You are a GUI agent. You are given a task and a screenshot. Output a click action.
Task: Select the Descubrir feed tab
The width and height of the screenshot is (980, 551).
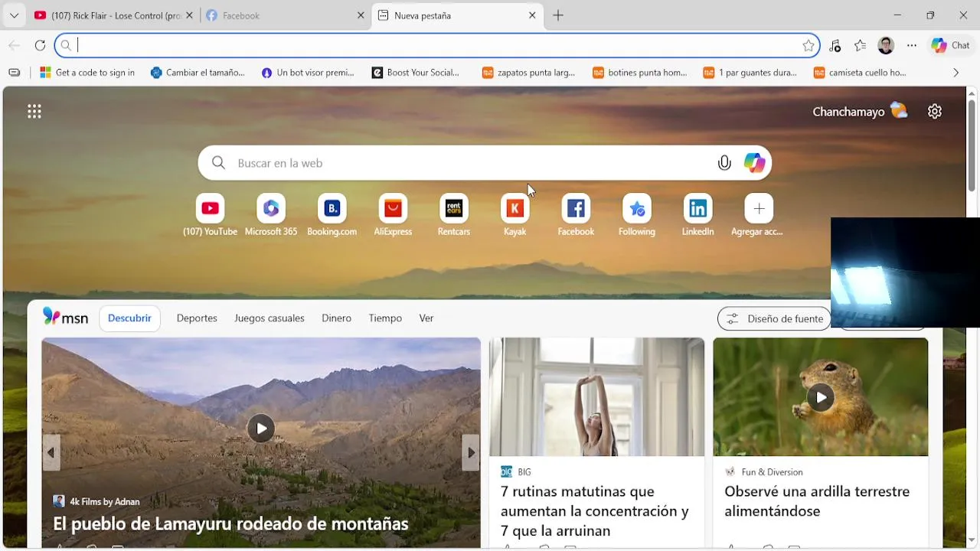click(x=129, y=318)
